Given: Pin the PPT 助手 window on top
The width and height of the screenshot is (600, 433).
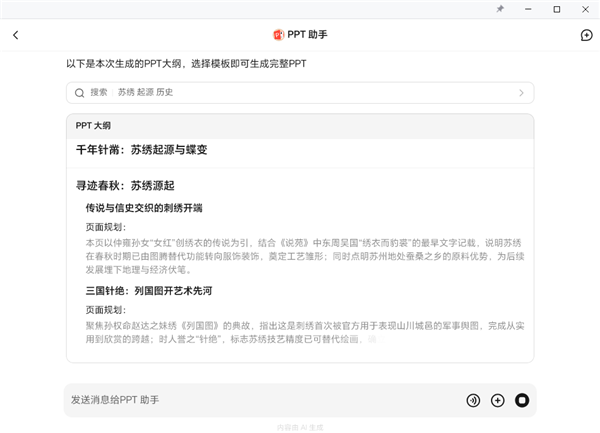Looking at the screenshot, I should [x=500, y=9].
